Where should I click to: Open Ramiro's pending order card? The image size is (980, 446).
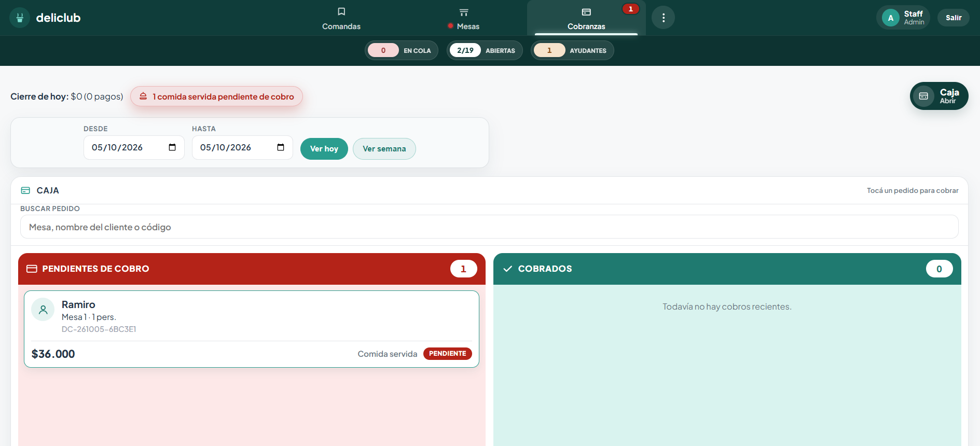tap(252, 329)
